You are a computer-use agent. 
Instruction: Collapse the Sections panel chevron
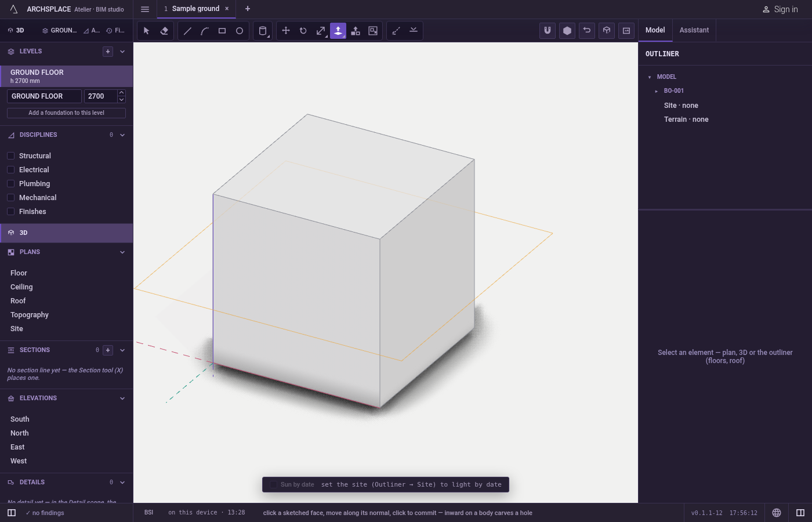pos(122,350)
